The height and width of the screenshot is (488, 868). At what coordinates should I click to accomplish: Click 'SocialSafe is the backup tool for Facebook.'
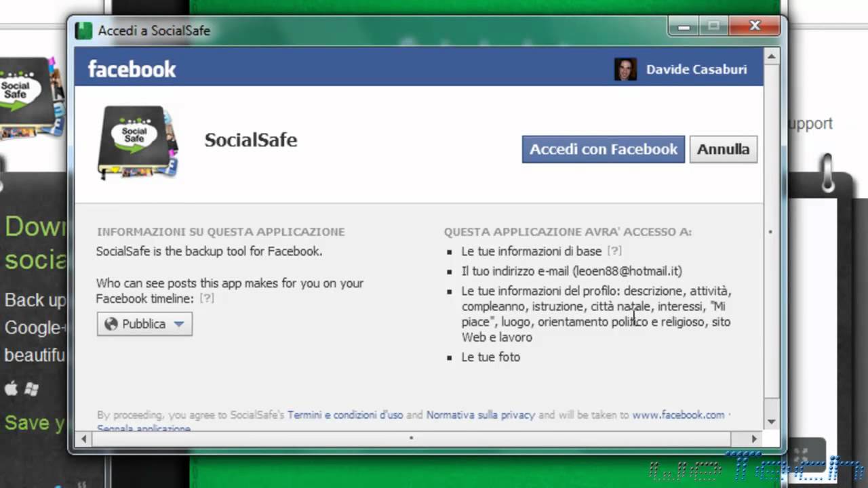(210, 251)
